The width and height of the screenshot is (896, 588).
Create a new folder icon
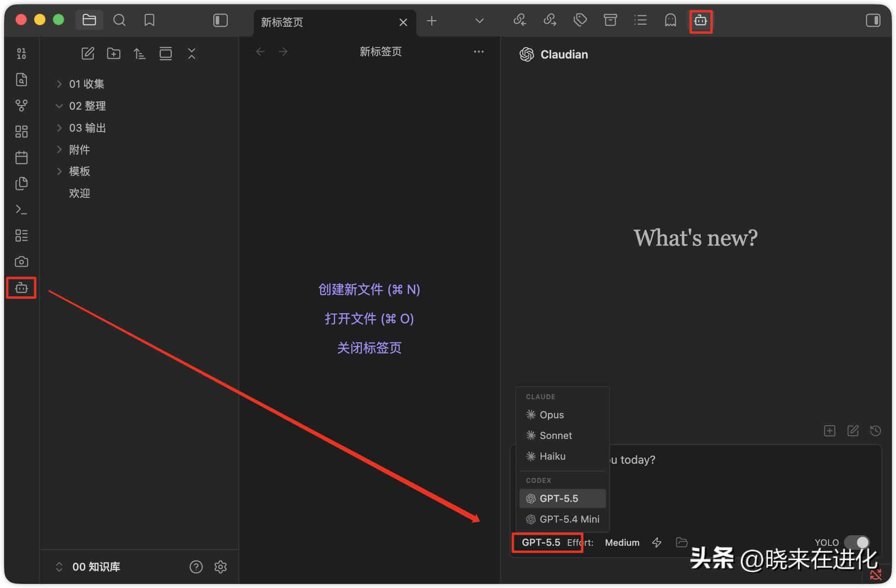[114, 54]
